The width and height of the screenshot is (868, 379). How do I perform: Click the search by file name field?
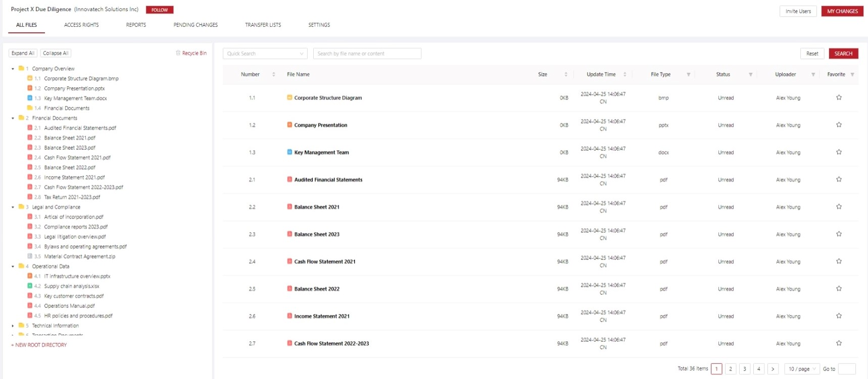click(367, 53)
